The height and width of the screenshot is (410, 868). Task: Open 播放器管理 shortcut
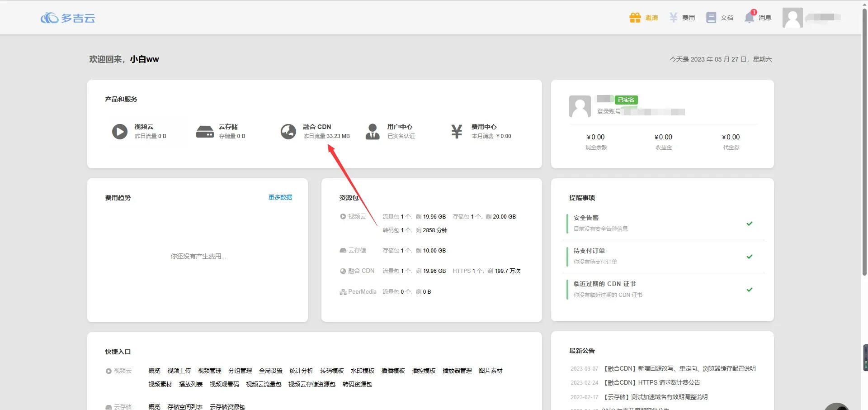point(457,371)
